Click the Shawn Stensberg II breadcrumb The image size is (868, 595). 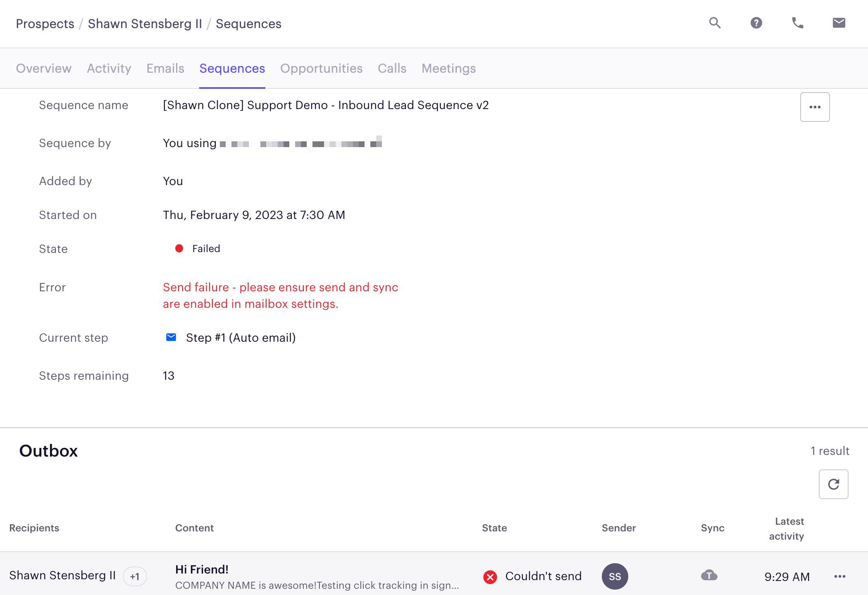(145, 24)
